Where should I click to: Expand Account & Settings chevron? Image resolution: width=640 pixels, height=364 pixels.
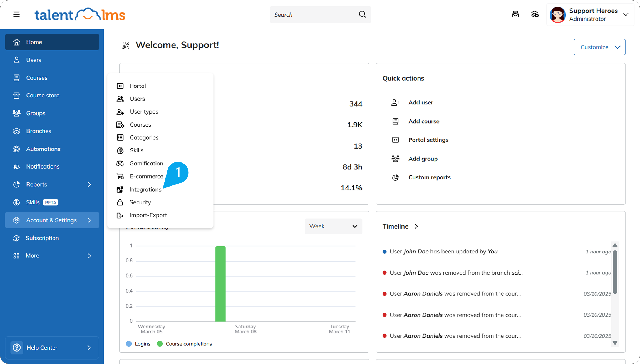[89, 220]
